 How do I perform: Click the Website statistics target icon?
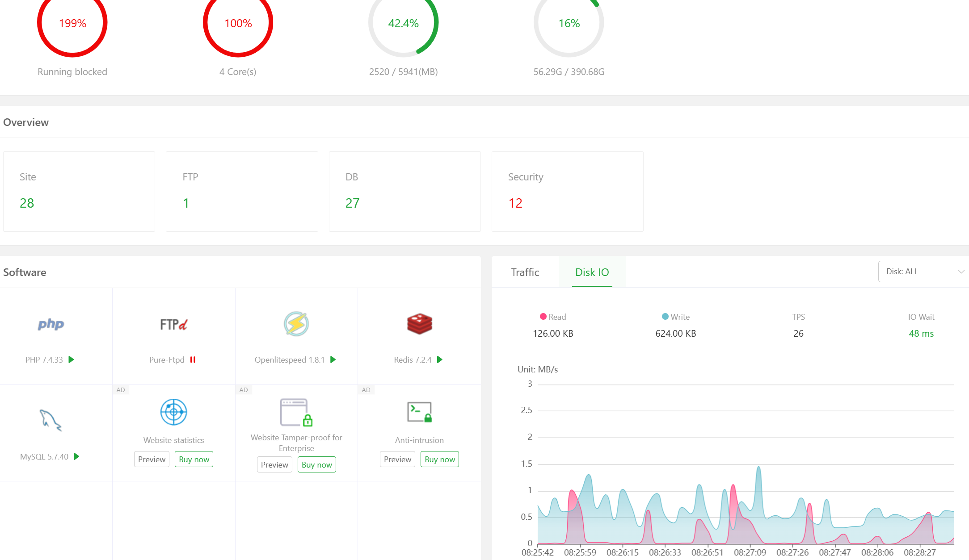173,412
